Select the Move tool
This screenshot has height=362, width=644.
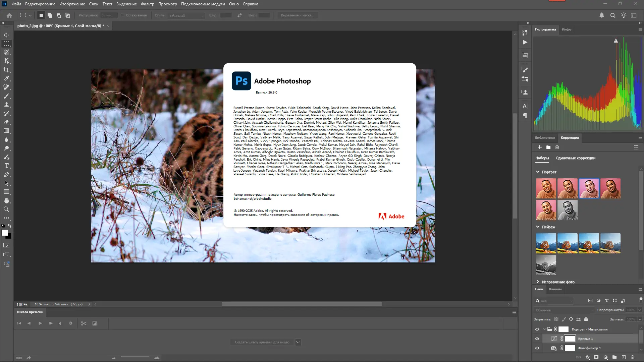click(x=6, y=35)
